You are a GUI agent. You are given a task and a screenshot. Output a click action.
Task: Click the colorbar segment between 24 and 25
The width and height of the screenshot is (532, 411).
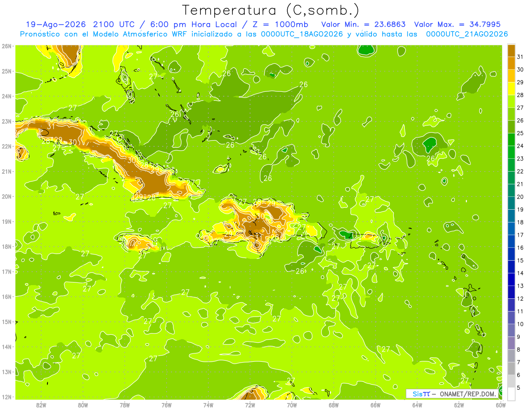[512, 140]
